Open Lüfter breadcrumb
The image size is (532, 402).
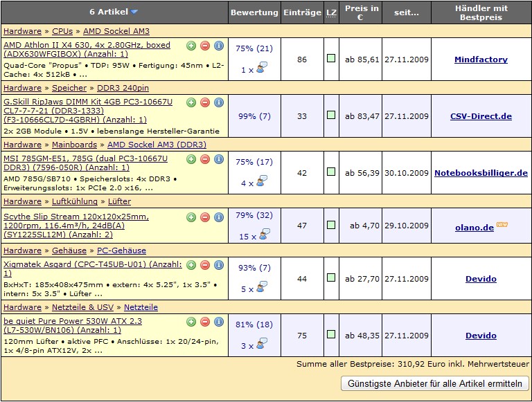pos(119,201)
